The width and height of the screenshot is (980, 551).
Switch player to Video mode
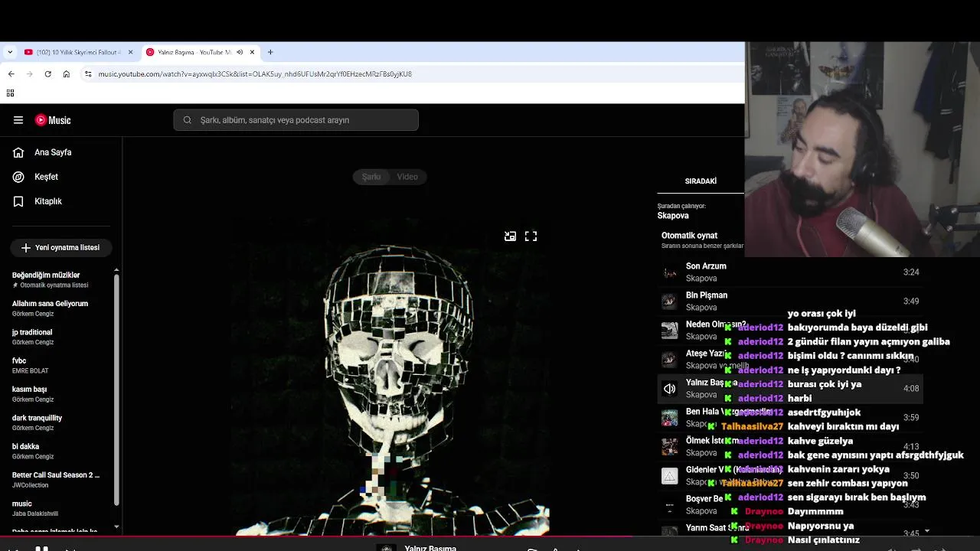tap(407, 177)
